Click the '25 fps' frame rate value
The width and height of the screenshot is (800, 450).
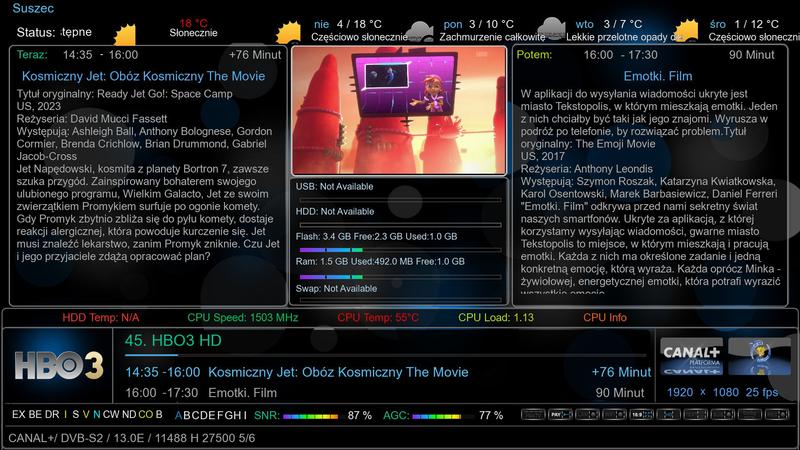762,392
